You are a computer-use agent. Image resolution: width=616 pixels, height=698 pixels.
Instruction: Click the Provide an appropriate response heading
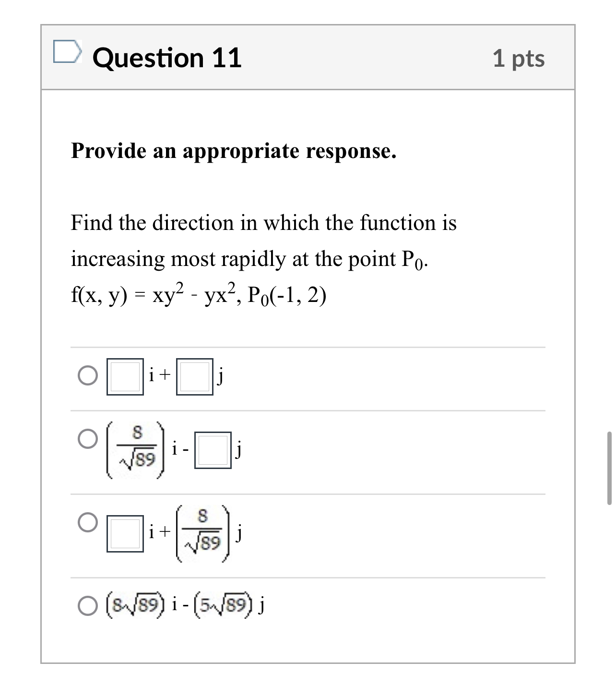coord(233,151)
